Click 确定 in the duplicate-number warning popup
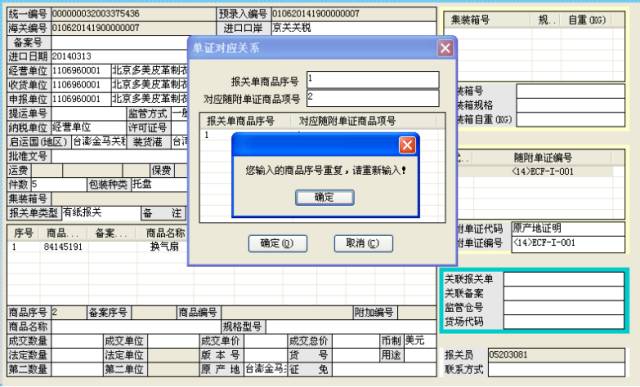 (x=324, y=198)
